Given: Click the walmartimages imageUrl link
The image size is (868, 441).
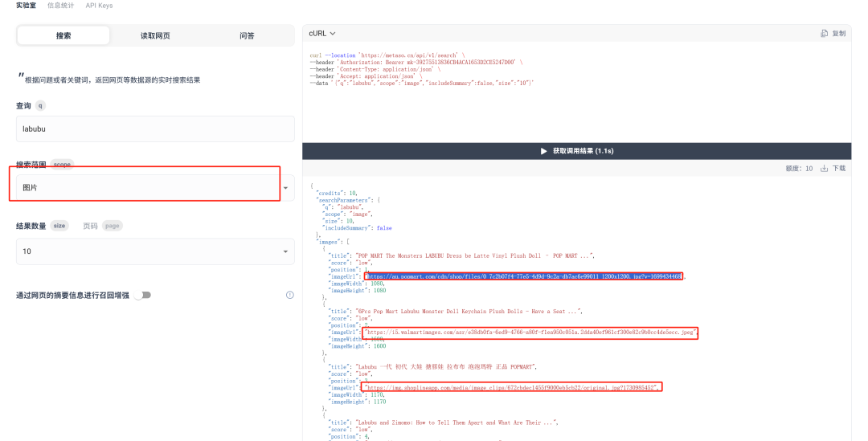Looking at the screenshot, I should (x=531, y=332).
